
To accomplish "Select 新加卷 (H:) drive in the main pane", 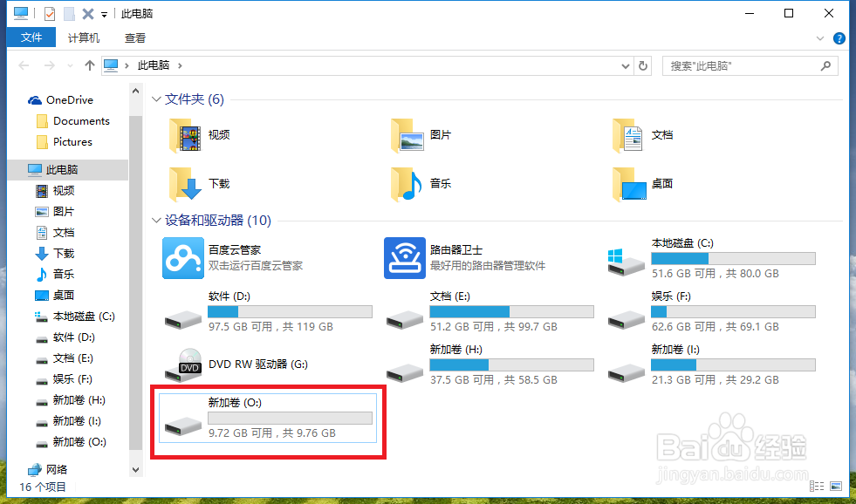I will coord(490,364).
